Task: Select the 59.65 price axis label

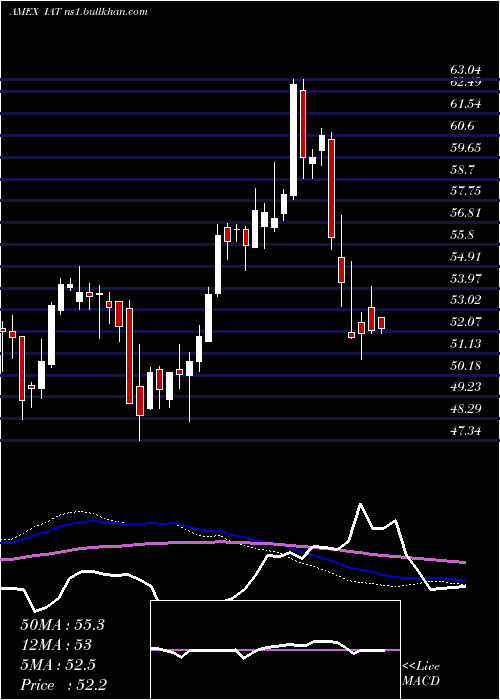Action: pyautogui.click(x=466, y=148)
